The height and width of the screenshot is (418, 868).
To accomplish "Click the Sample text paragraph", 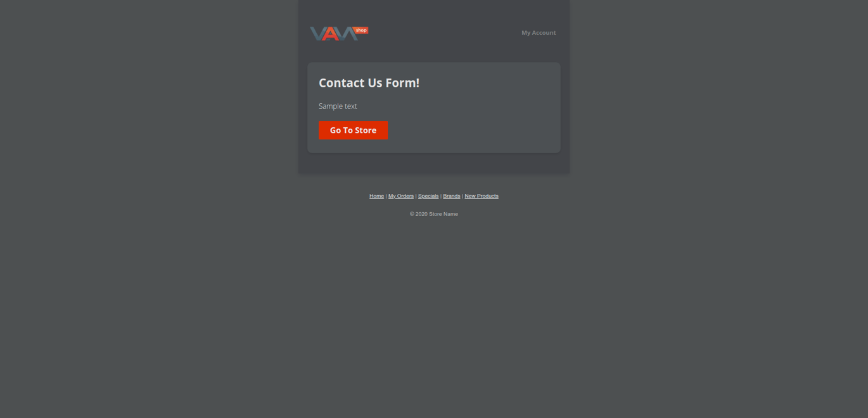I will [x=338, y=106].
